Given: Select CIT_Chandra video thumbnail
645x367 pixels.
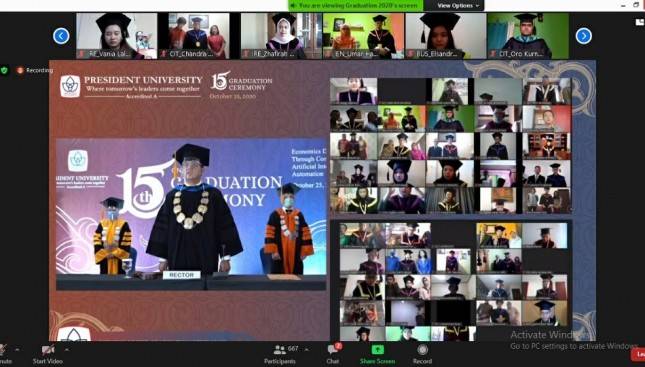Looking at the screenshot, I should [199, 36].
